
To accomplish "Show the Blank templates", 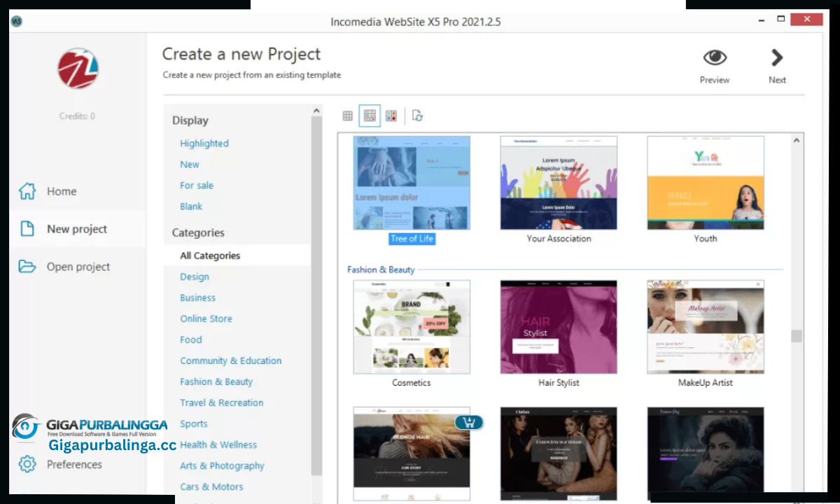I will pos(191,206).
